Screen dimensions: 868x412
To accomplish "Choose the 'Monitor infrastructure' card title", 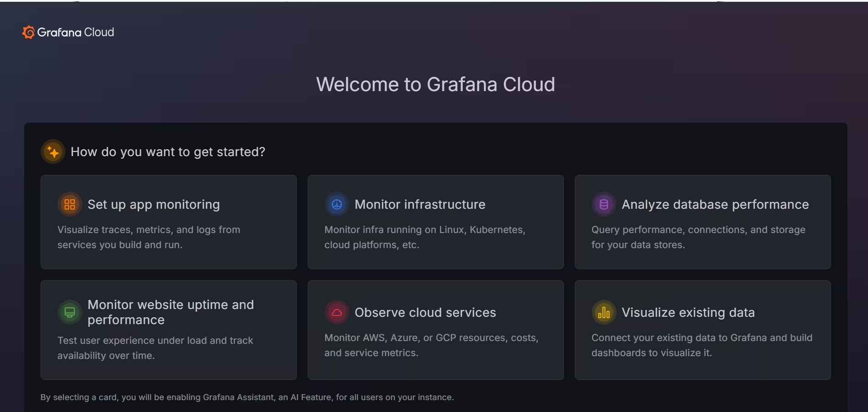I will (420, 204).
